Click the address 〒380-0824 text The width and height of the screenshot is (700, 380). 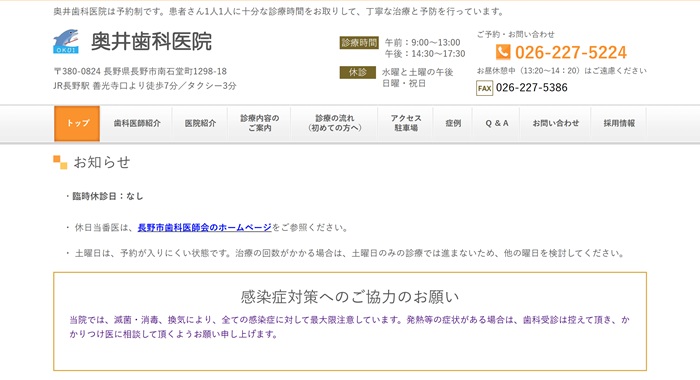(140, 71)
